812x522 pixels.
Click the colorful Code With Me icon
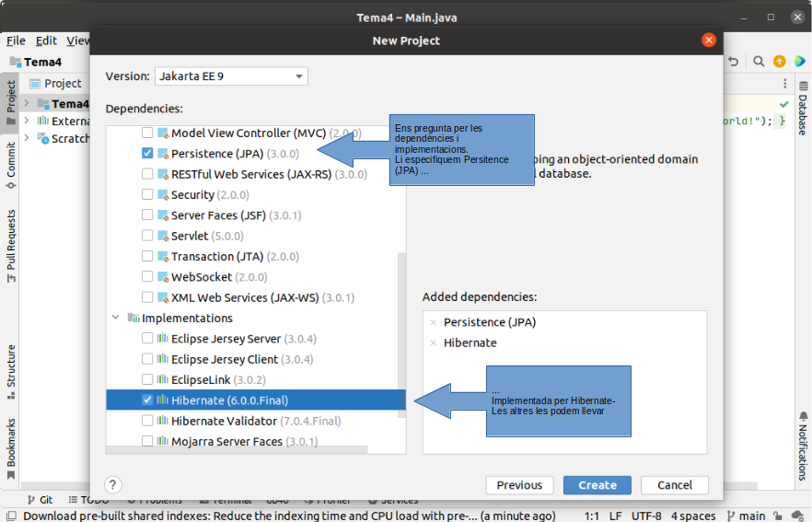800,61
